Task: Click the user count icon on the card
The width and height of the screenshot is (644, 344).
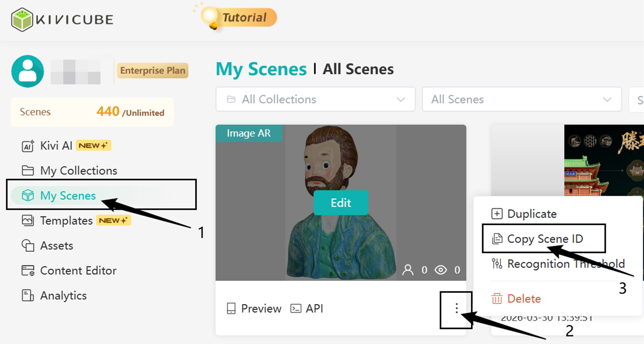Action: (408, 270)
